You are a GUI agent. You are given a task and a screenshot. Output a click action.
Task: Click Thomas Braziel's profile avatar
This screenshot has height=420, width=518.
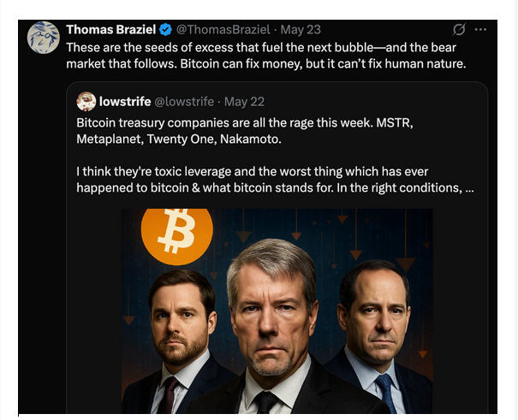tap(43, 38)
